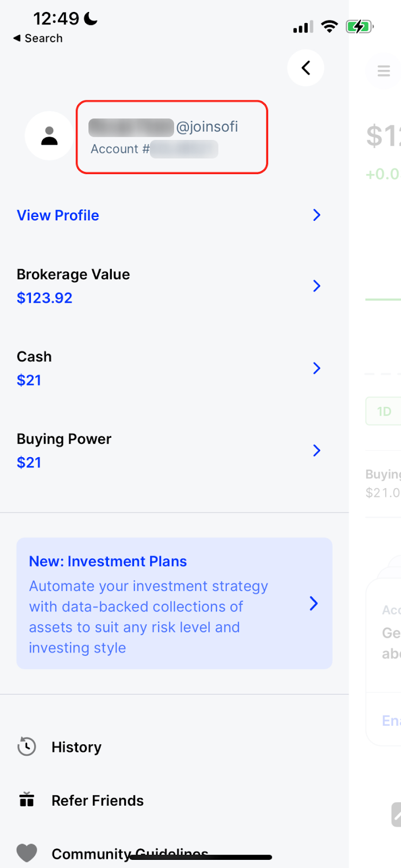The image size is (401, 868).
Task: Open the View Profile link
Action: point(58,215)
